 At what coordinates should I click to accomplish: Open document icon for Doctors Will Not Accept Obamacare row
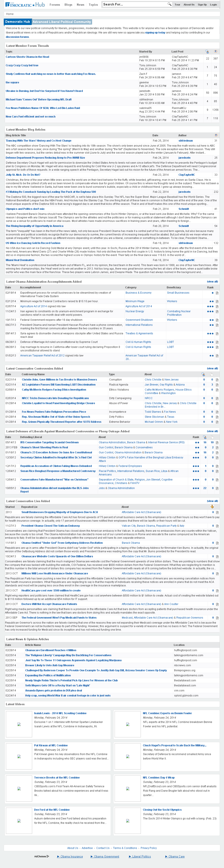pyautogui.click(x=217, y=604)
